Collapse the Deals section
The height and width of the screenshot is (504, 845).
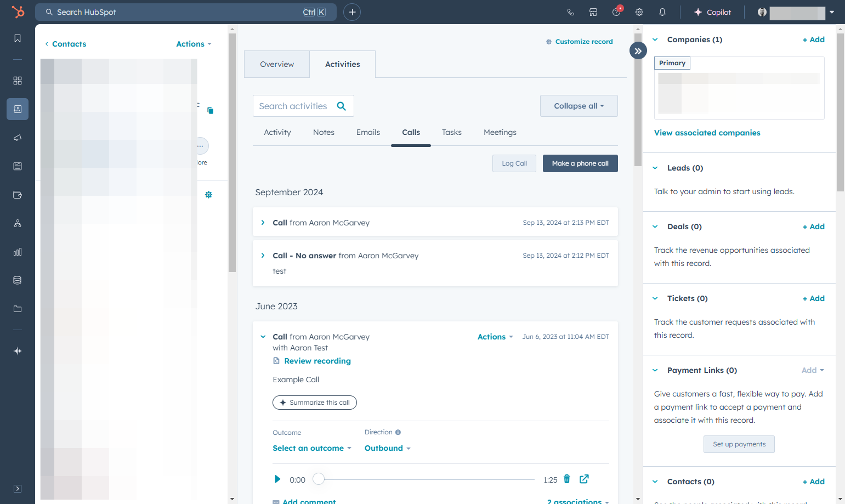pyautogui.click(x=655, y=226)
